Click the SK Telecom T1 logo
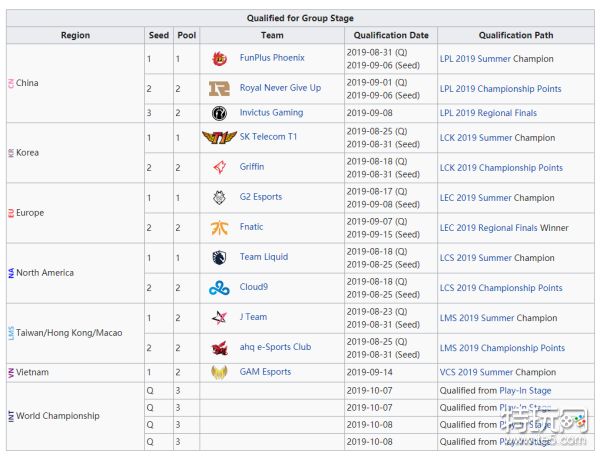This screenshot has height=456, width=600. (219, 137)
